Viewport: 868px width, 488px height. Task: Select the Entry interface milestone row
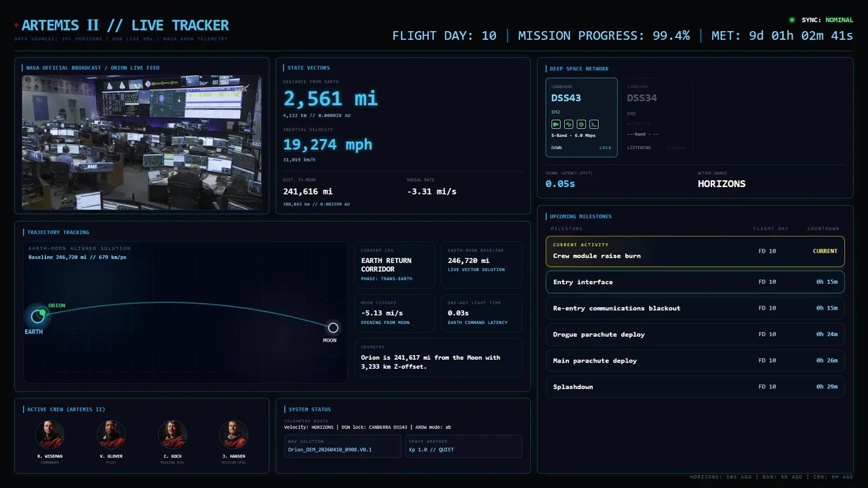pos(695,282)
